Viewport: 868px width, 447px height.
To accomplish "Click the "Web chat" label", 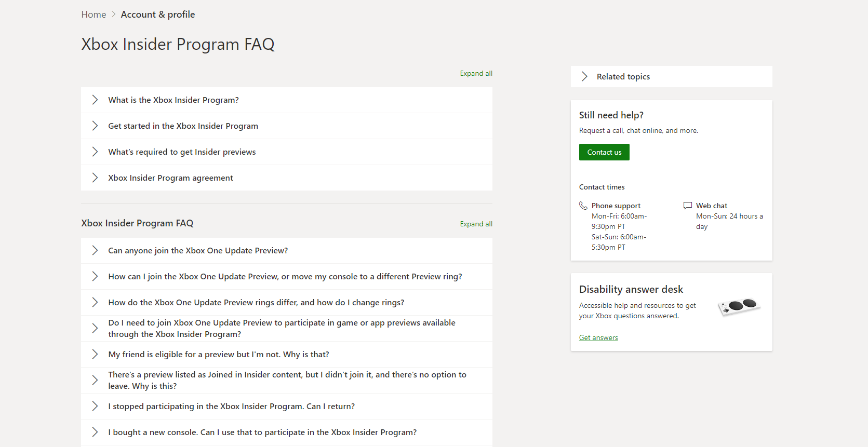I will 712,206.
